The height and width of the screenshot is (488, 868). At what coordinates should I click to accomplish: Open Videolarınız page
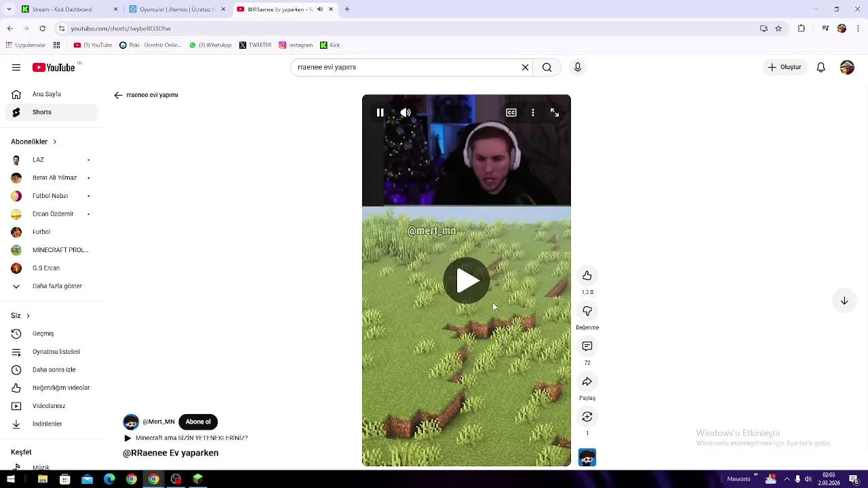coord(52,406)
